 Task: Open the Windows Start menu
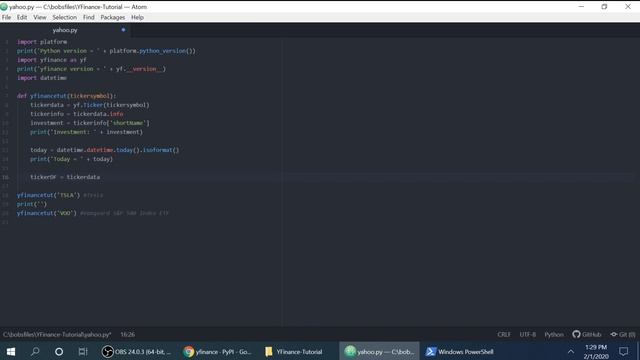point(11,351)
